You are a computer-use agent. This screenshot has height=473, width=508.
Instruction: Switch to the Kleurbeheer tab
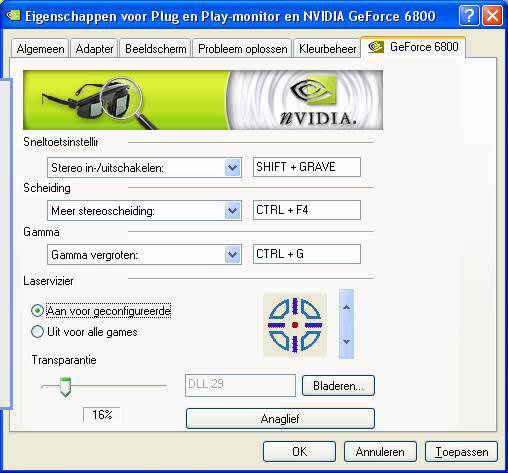[x=327, y=49]
